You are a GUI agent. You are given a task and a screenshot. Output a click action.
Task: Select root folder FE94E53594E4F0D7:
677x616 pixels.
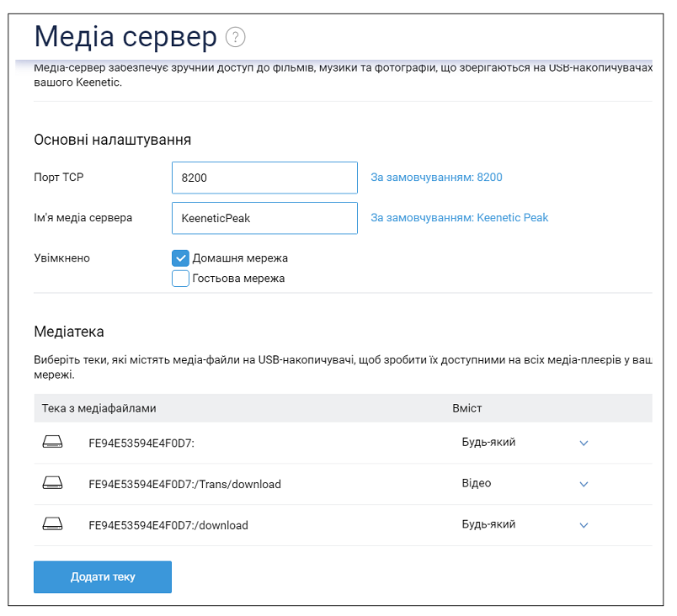[x=141, y=443]
